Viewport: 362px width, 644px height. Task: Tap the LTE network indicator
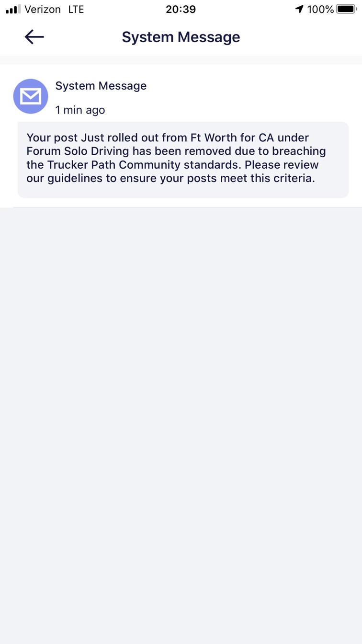(76, 9)
